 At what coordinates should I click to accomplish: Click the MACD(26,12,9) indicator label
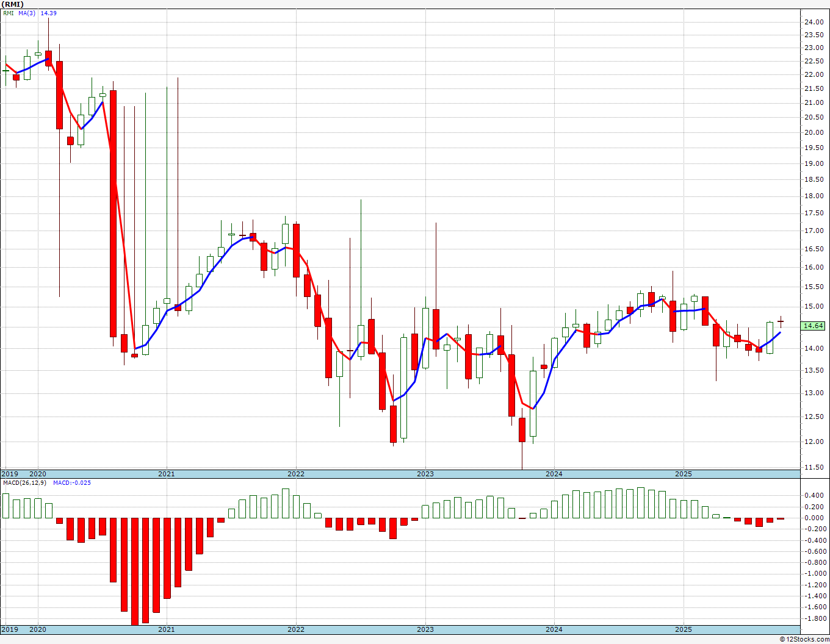point(25,483)
